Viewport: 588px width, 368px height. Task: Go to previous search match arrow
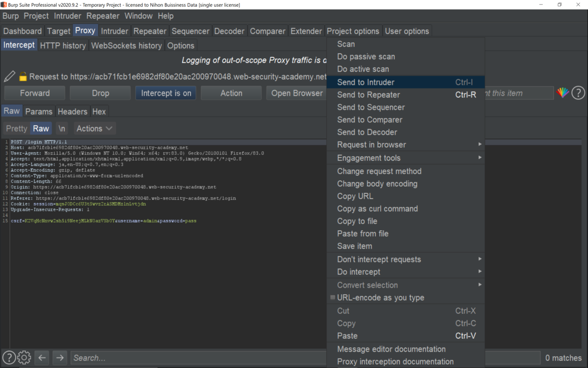click(x=42, y=358)
